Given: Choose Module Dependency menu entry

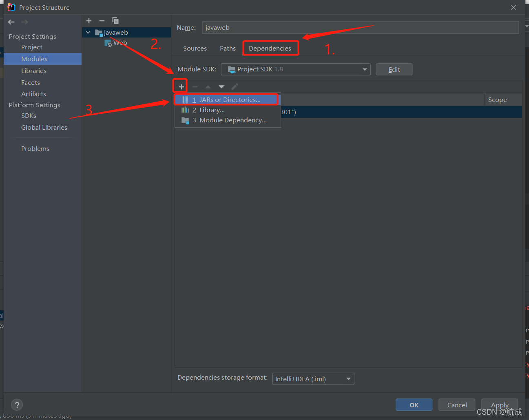Looking at the screenshot, I should [x=228, y=120].
